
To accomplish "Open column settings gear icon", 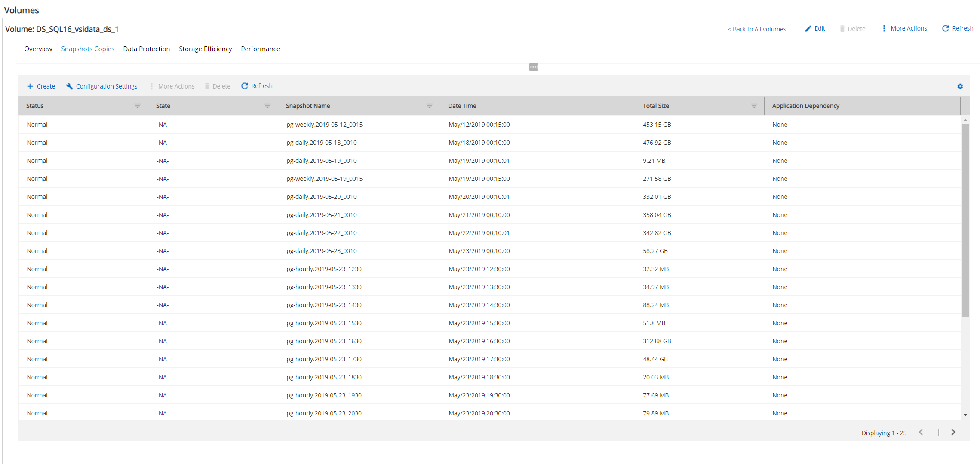I will [x=960, y=86].
